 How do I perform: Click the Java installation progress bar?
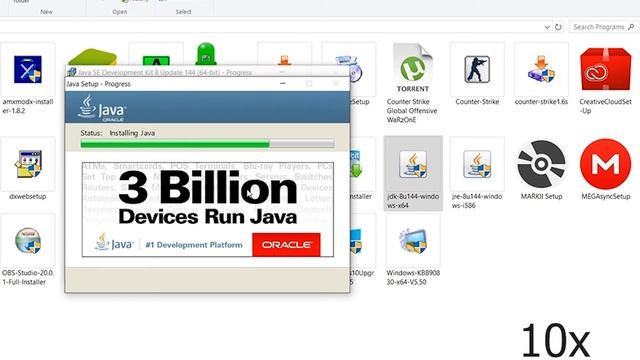click(x=207, y=144)
